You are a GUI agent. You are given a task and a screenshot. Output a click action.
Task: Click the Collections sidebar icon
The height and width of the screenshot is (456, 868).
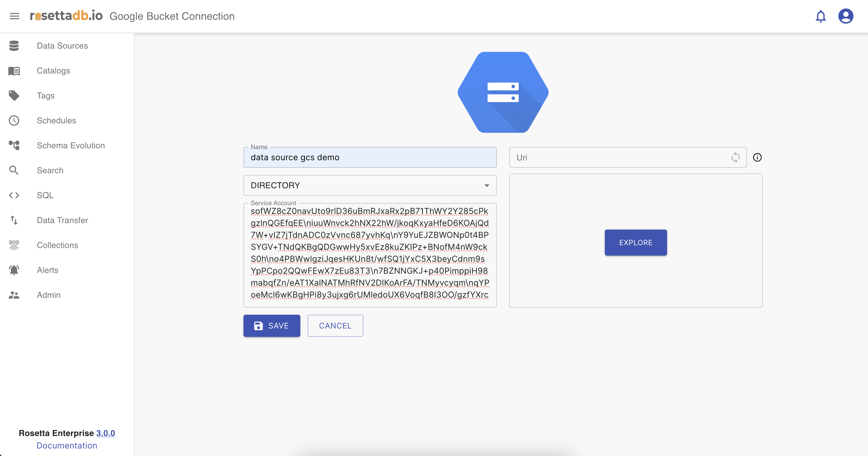tap(14, 245)
